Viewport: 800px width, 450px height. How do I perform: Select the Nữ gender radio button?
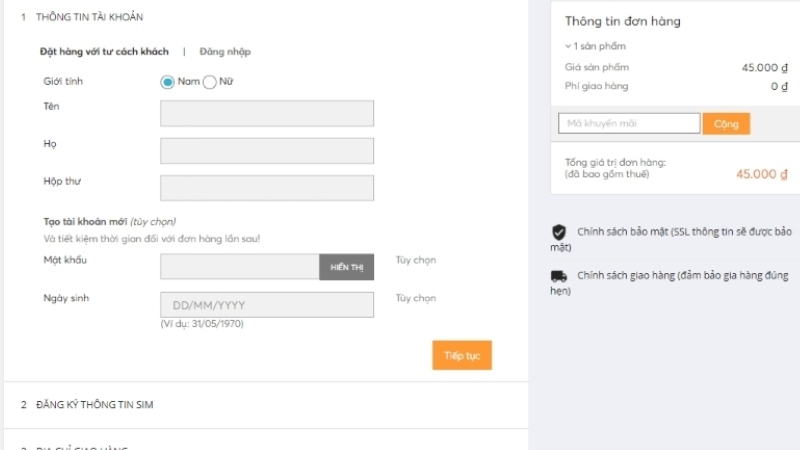point(210,82)
